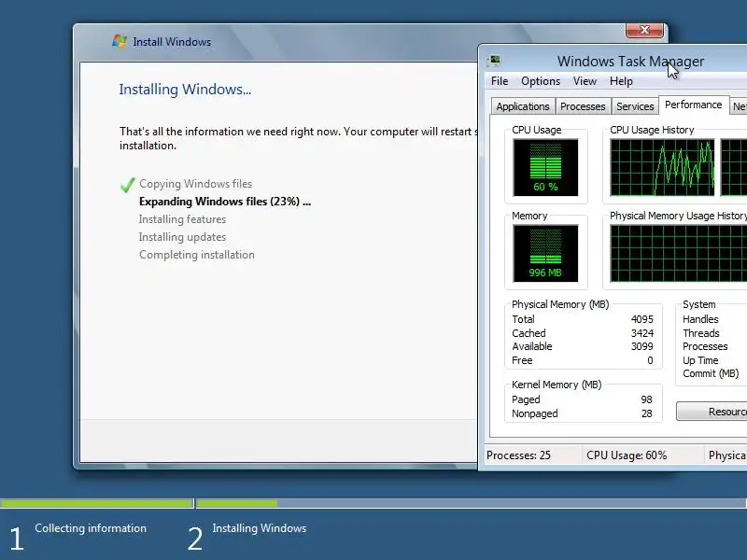Click 'CPU Usage: 60%' in the status bar

pos(627,455)
